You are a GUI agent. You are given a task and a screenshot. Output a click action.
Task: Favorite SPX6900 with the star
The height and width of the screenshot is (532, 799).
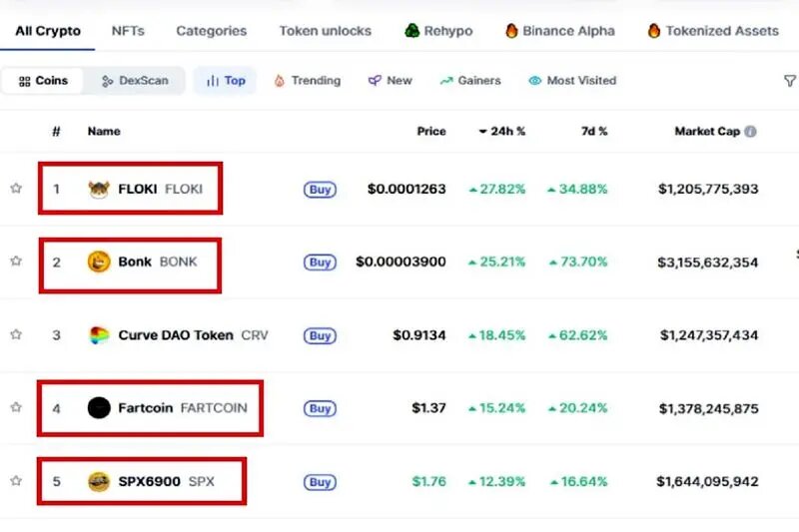(x=16, y=480)
